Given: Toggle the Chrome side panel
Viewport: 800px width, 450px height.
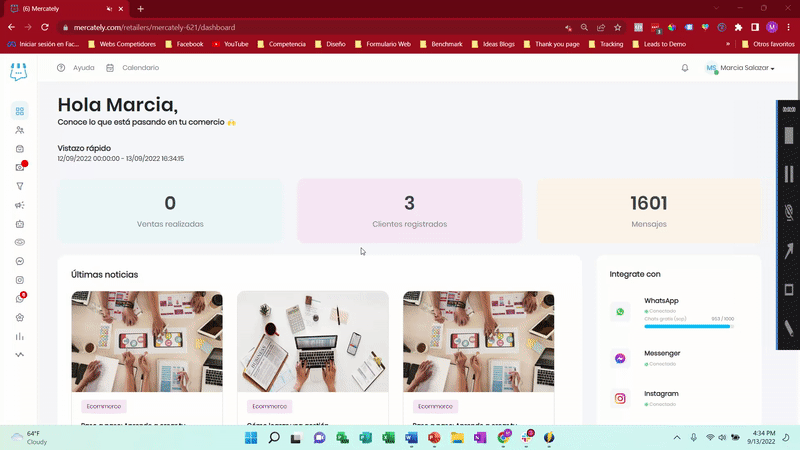Looking at the screenshot, I should coord(755,28).
